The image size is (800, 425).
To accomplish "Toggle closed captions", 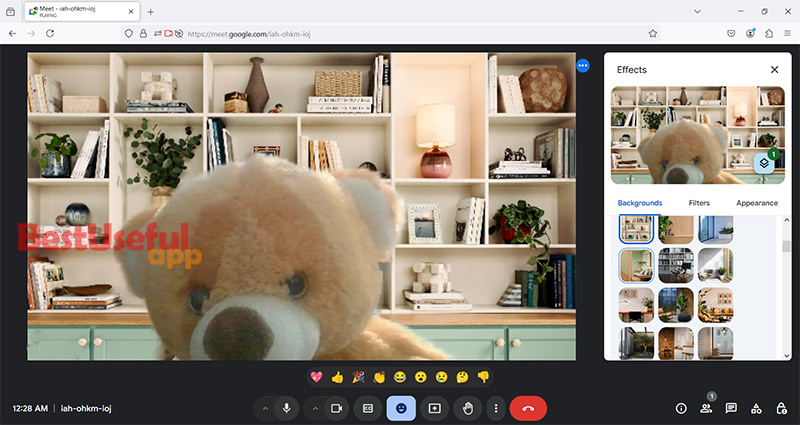I will tap(368, 408).
